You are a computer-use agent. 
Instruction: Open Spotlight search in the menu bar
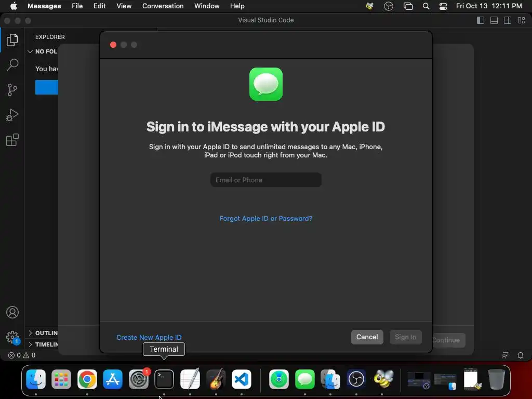pos(426,6)
